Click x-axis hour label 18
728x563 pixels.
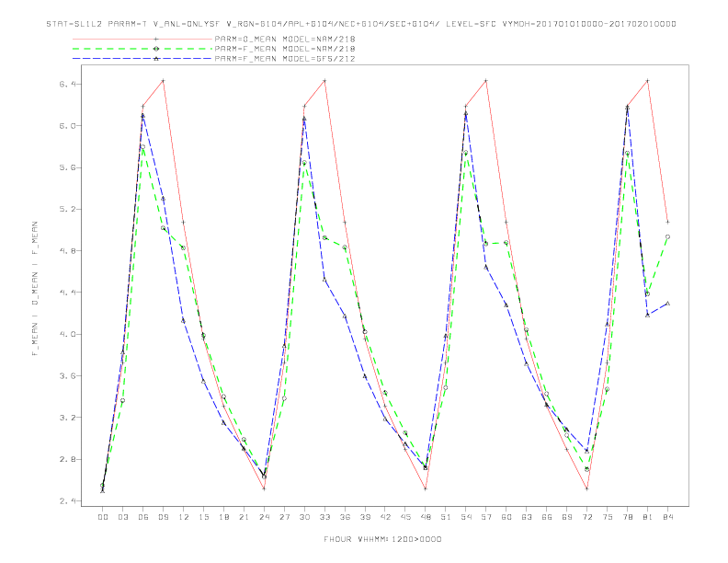coord(223,517)
